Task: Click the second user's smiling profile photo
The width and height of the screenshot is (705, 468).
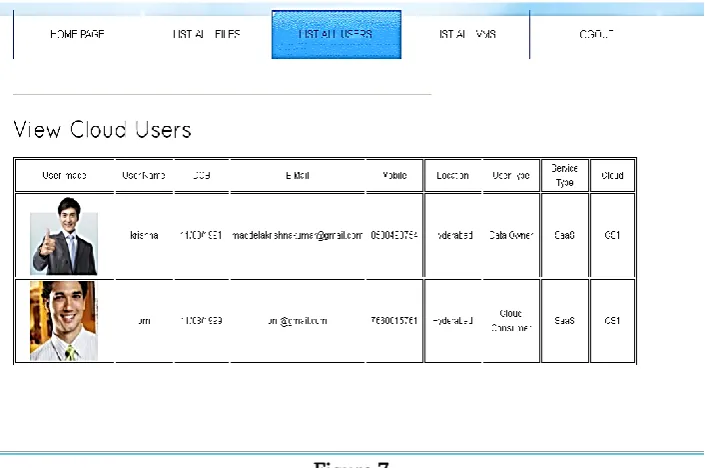Action: 64,321
